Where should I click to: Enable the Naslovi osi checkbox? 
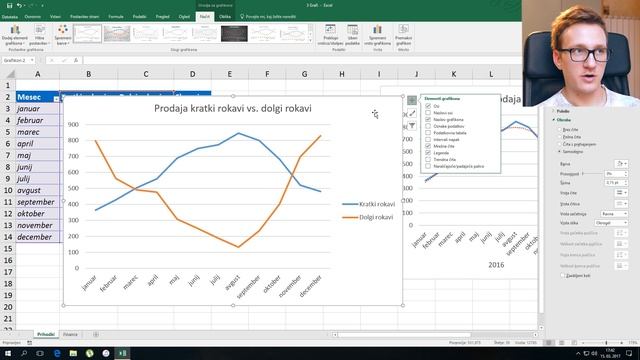click(428, 113)
